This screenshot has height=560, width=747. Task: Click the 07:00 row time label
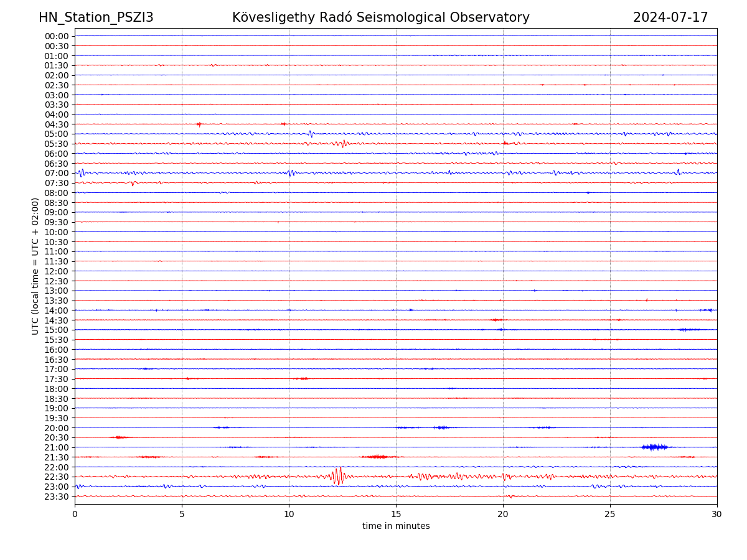(x=57, y=173)
